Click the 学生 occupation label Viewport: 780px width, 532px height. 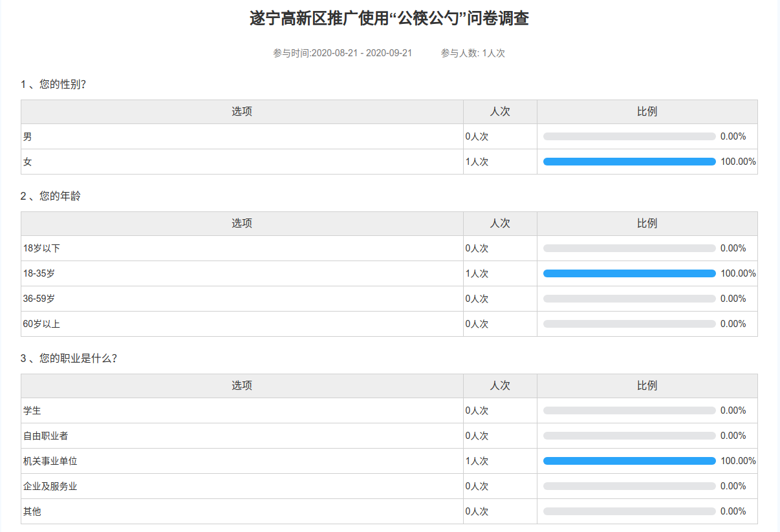pos(32,410)
